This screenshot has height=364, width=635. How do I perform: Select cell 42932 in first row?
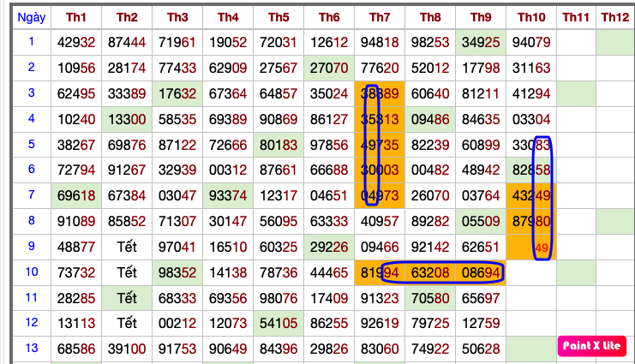(x=76, y=43)
